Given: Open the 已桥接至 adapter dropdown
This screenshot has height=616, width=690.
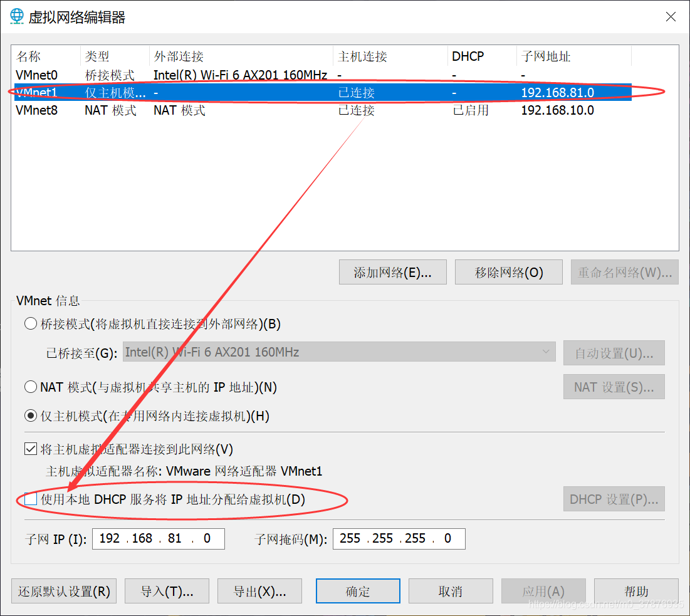Looking at the screenshot, I should [x=339, y=352].
